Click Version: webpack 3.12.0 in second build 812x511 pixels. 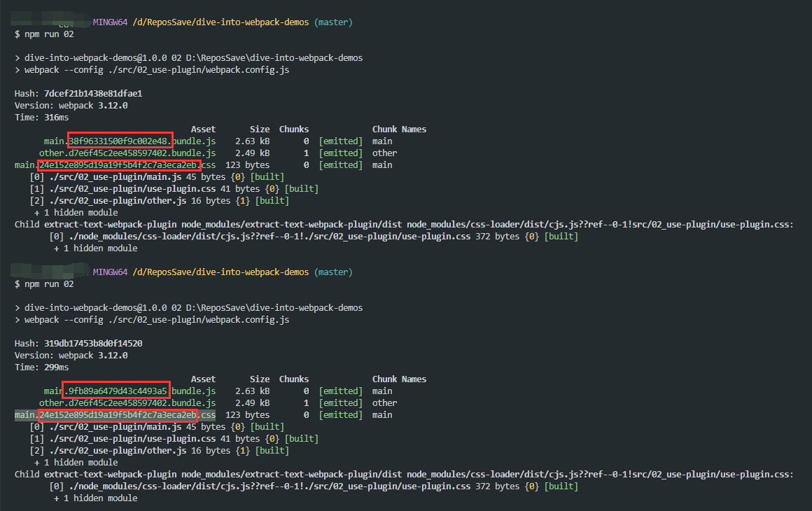pyautogui.click(x=71, y=356)
